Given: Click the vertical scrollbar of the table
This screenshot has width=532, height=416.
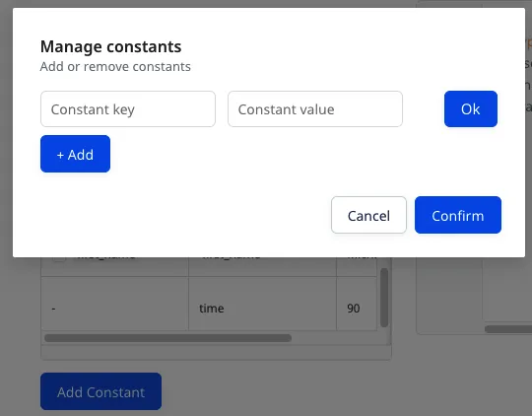Looking at the screenshot, I should (x=384, y=298).
